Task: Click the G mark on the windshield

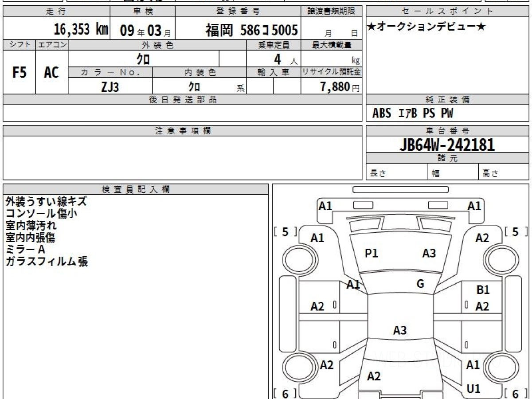Action: [x=420, y=284]
